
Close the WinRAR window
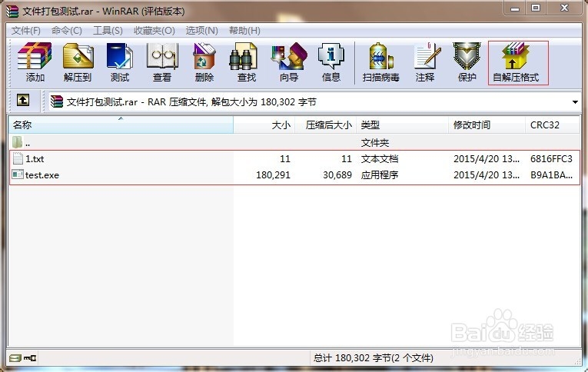(x=564, y=8)
